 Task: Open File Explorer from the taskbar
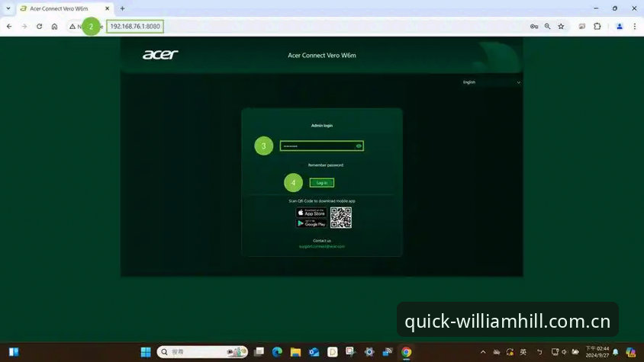[296, 352]
